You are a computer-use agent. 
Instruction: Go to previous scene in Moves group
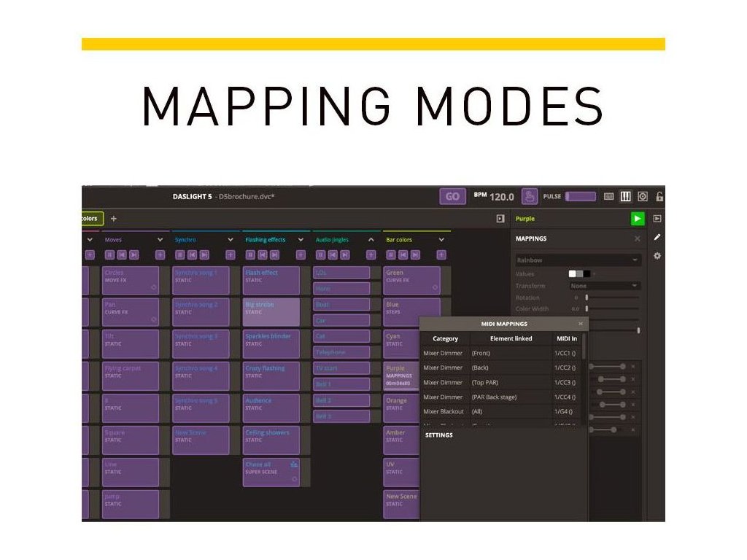(x=122, y=254)
